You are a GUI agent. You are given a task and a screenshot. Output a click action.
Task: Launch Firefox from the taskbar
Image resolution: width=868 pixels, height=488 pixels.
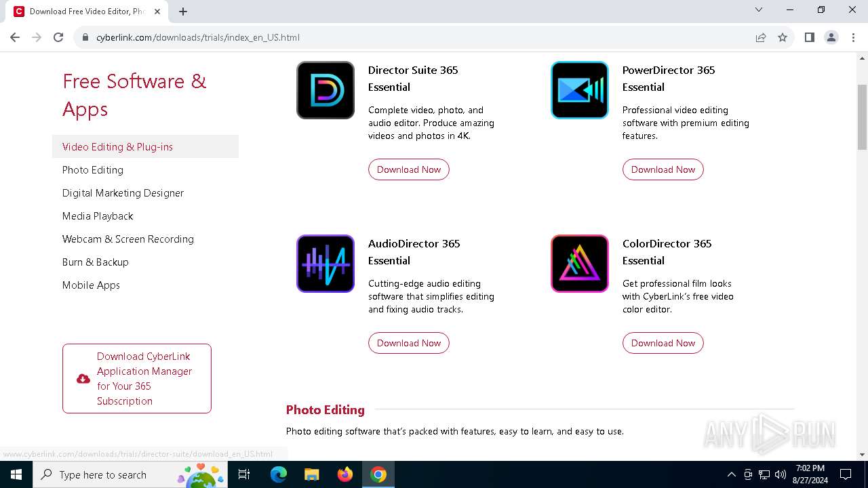tap(345, 474)
